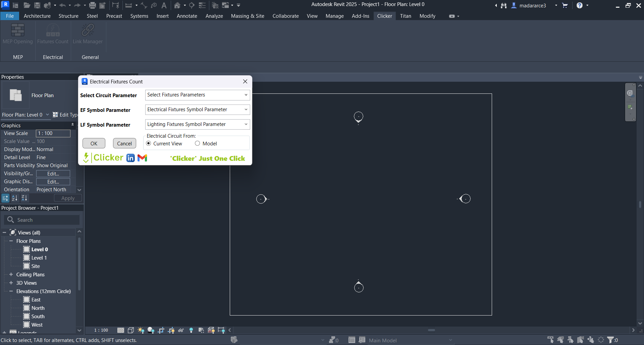Viewport: 644px width, 345px height.
Task: Toggle Select Links status bar icon
Action: tap(550, 340)
